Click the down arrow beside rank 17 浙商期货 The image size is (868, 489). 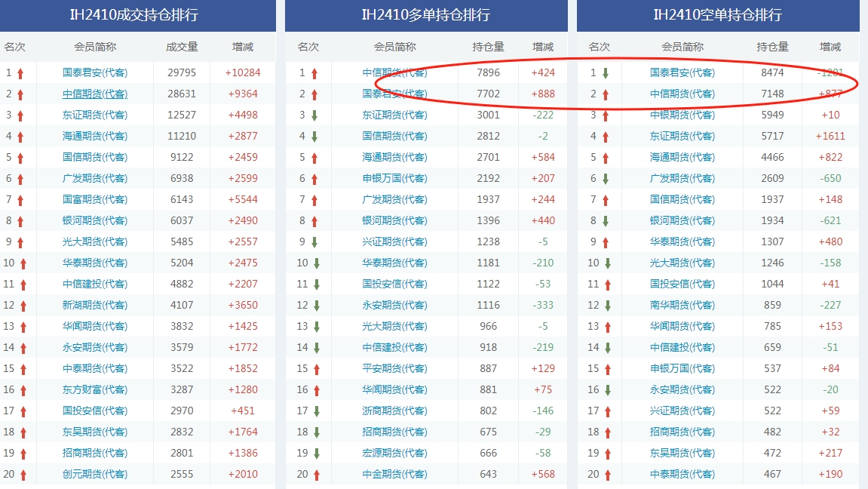(x=317, y=411)
